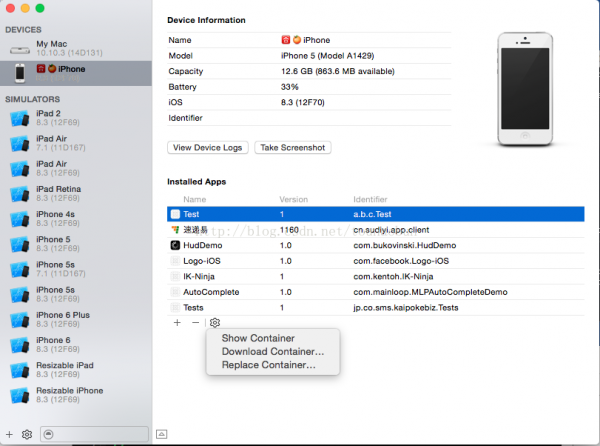Viewport: 600px width, 446px height.
Task: Select the HudDemo app row
Action: (x=376, y=245)
